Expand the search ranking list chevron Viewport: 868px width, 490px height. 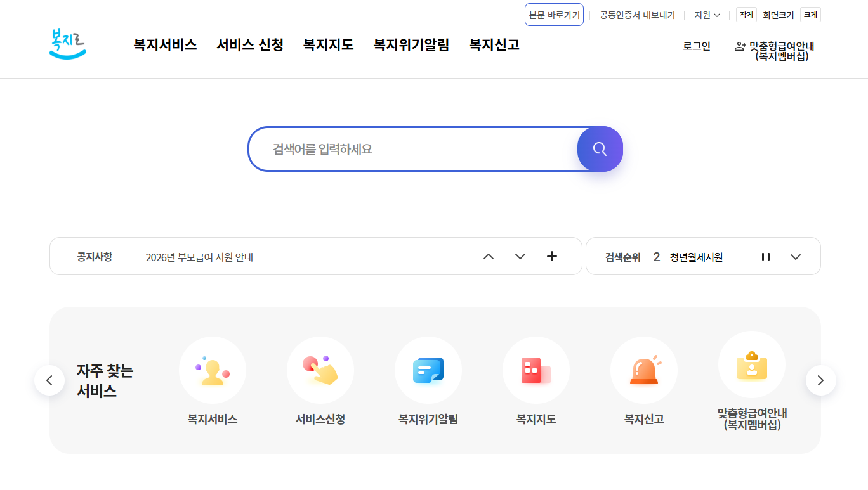(x=796, y=257)
